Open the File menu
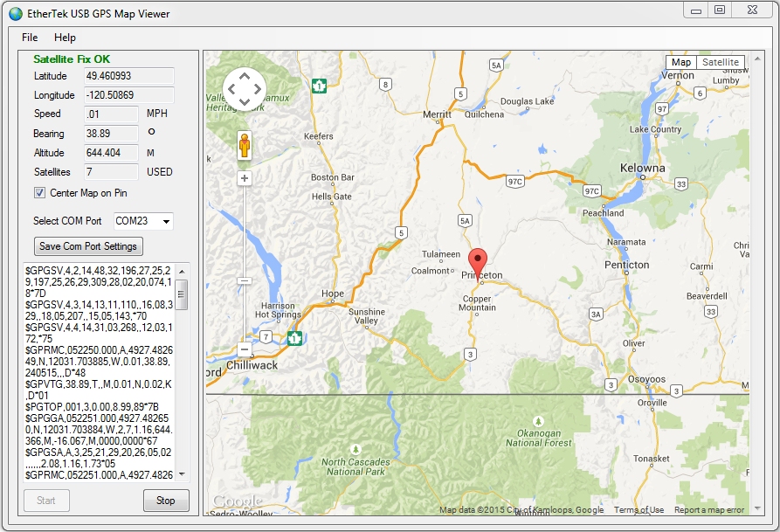 28,38
